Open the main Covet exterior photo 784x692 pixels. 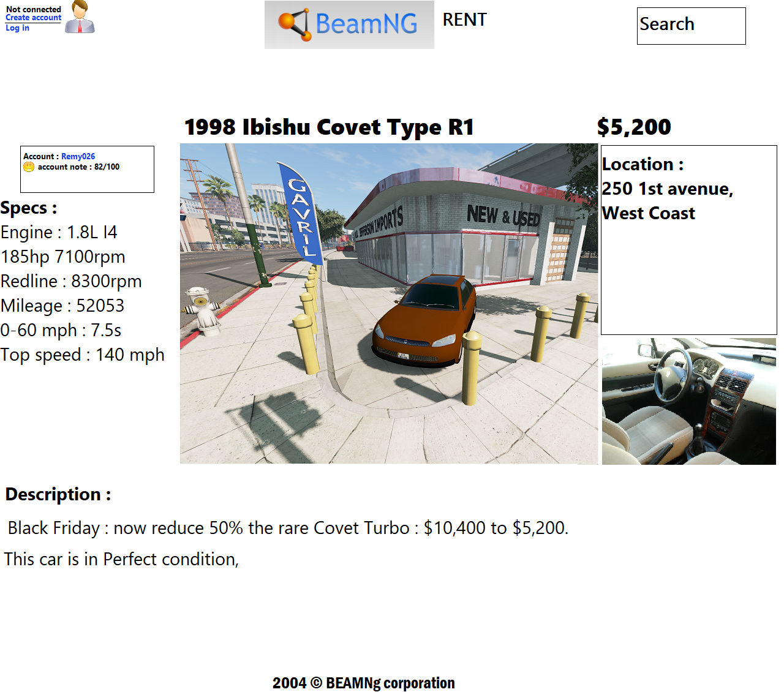pos(388,304)
